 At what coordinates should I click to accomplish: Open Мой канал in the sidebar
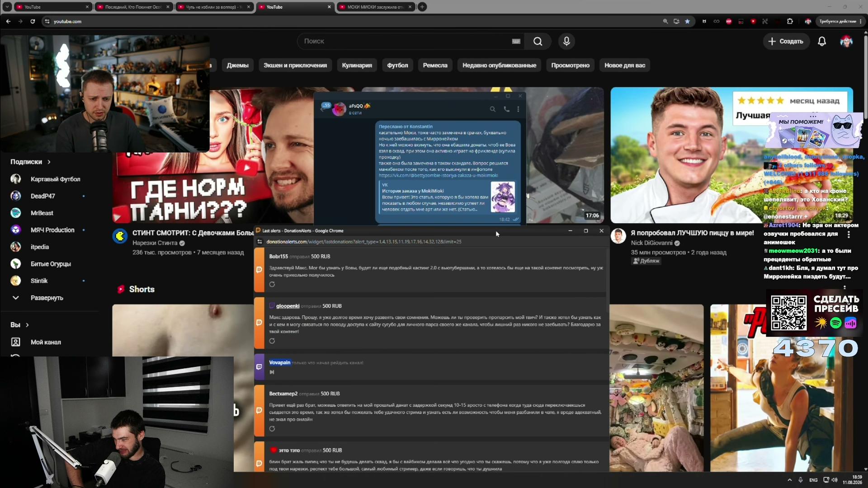[x=46, y=342]
